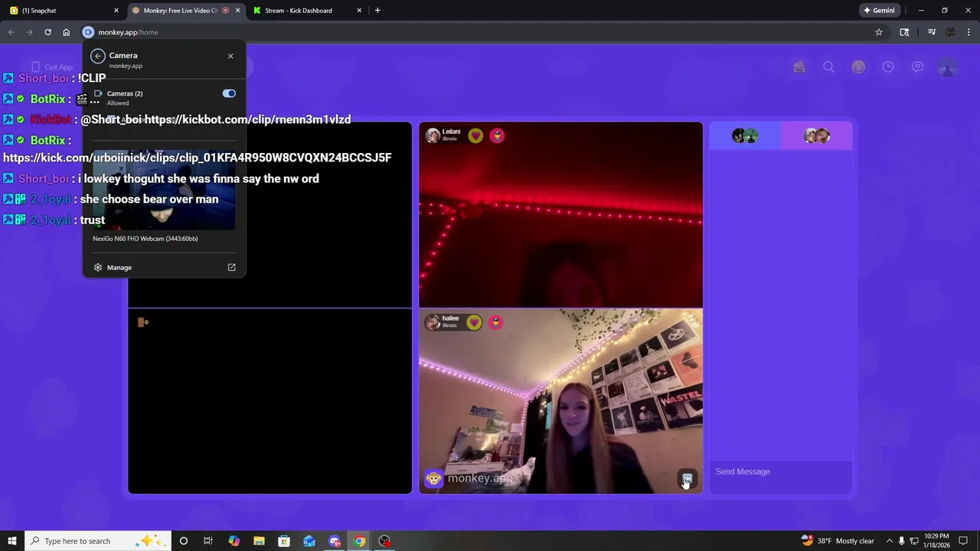Open the Manage external link icon
980x551 pixels.
point(231,267)
